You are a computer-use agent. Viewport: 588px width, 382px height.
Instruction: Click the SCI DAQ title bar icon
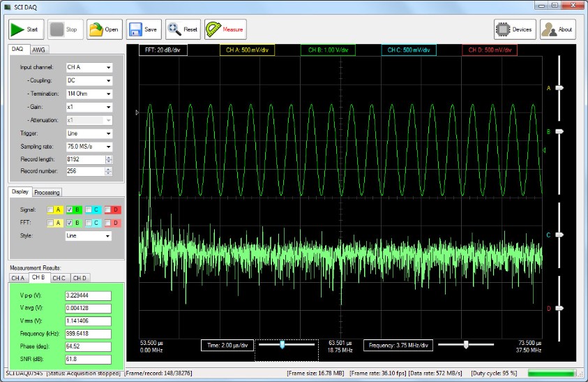click(8, 7)
